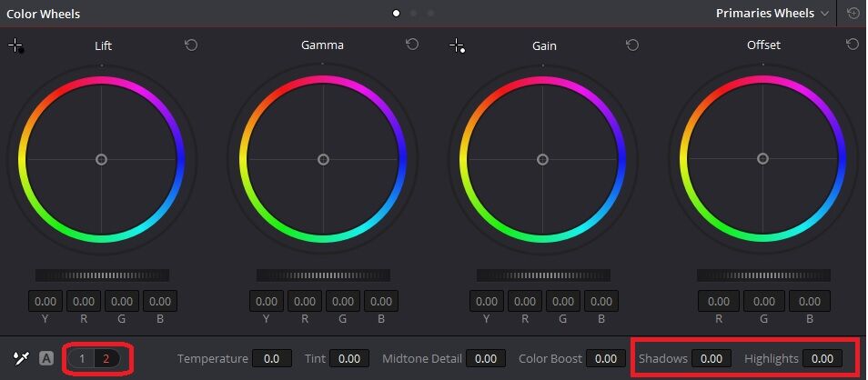Select the Gamma Y value field
Image resolution: width=868 pixels, height=380 pixels.
(267, 302)
